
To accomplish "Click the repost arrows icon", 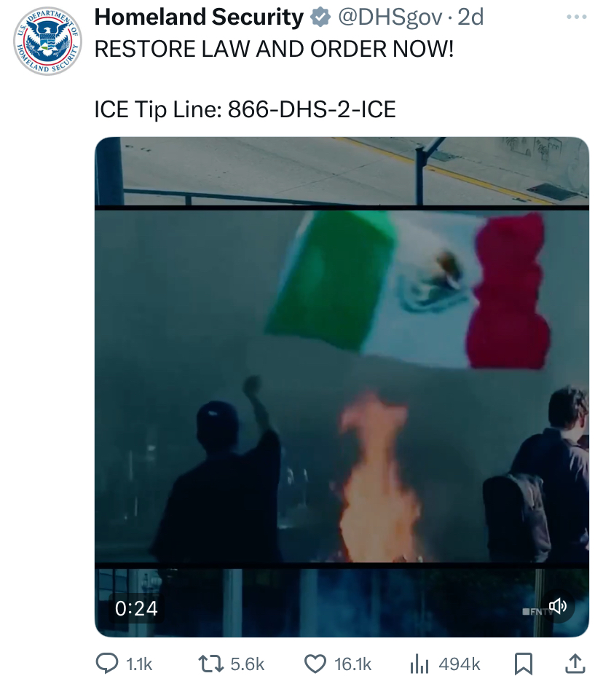I will point(210,664).
